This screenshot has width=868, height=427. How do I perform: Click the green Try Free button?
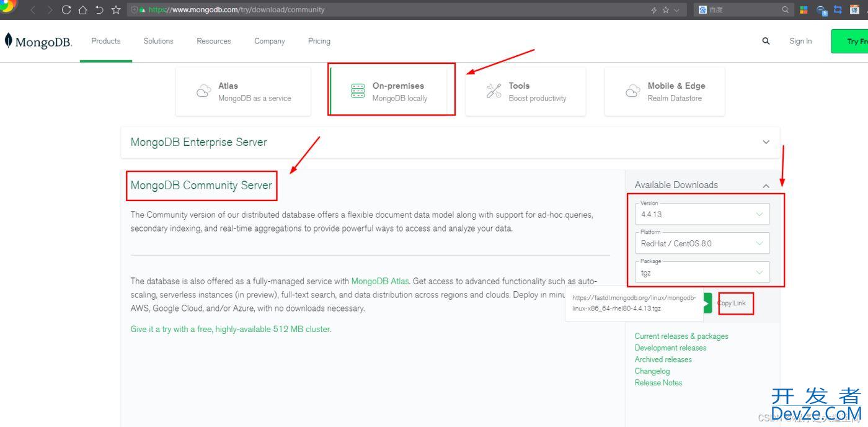849,41
